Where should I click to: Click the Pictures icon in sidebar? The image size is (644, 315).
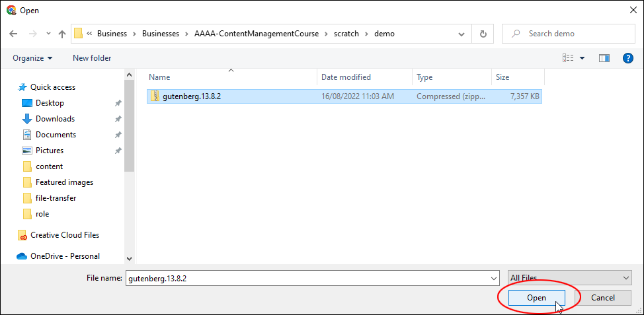(x=26, y=151)
